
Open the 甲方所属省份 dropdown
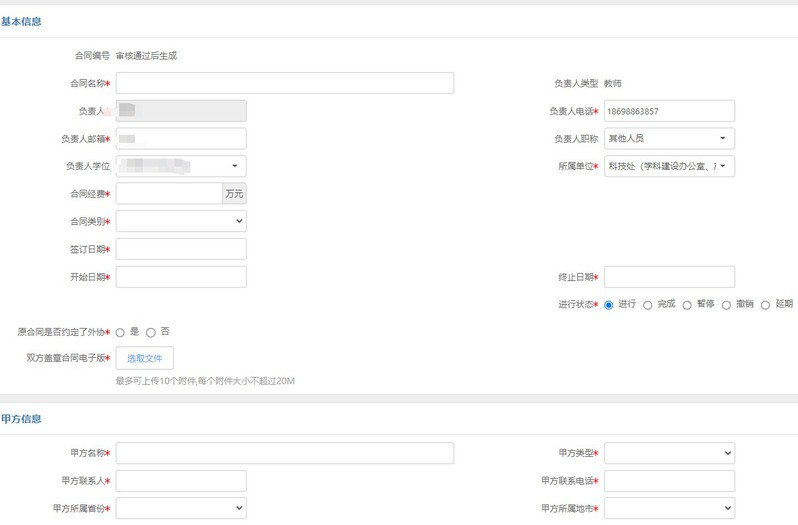[181, 508]
